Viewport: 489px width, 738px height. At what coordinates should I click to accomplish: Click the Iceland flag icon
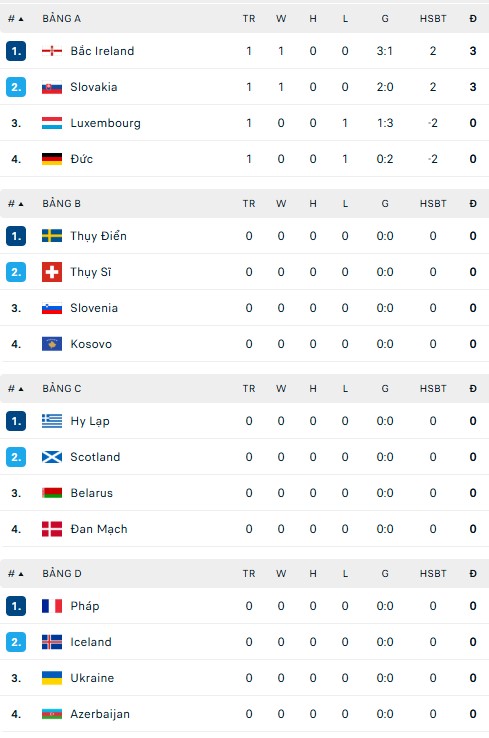52,642
